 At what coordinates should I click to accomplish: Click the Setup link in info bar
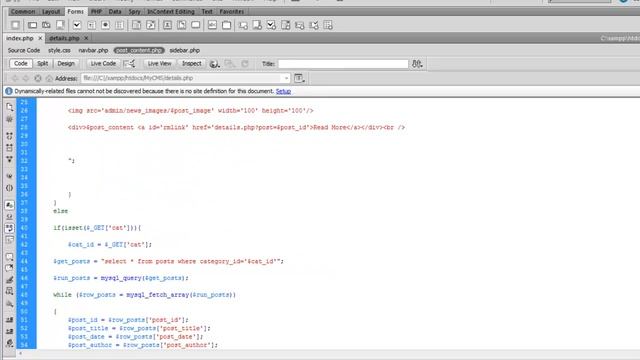(283, 91)
